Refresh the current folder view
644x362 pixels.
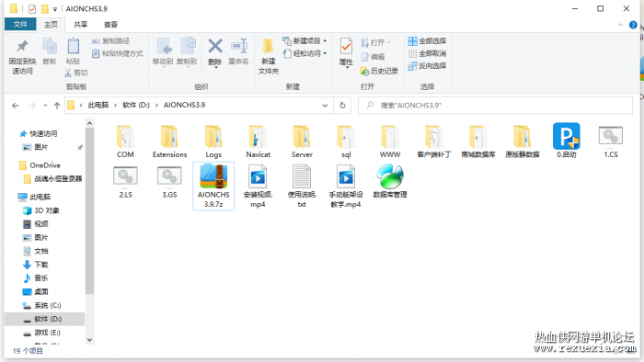[342, 106]
